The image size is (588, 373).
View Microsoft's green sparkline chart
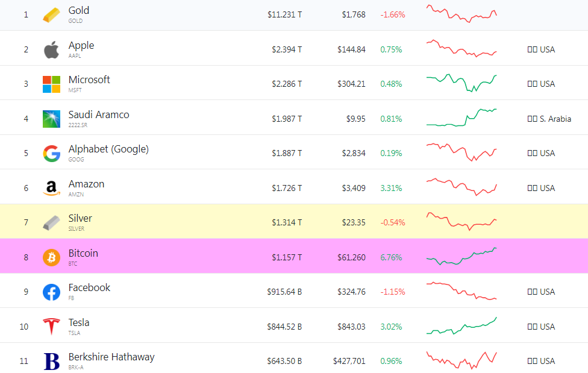461,83
